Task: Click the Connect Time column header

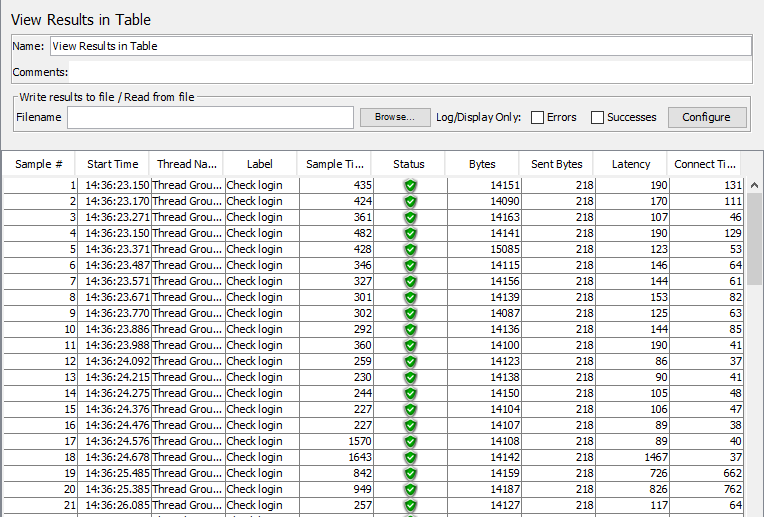Action: pyautogui.click(x=705, y=164)
